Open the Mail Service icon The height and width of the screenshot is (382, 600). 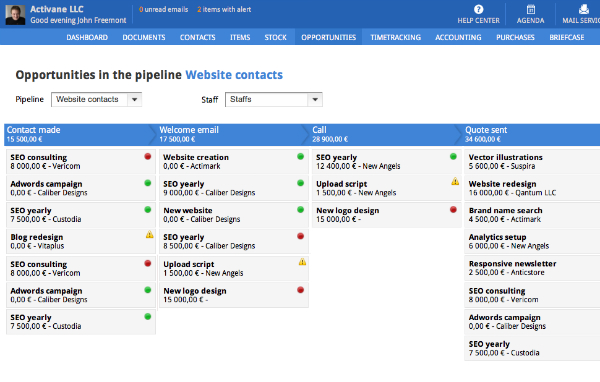[x=583, y=9]
